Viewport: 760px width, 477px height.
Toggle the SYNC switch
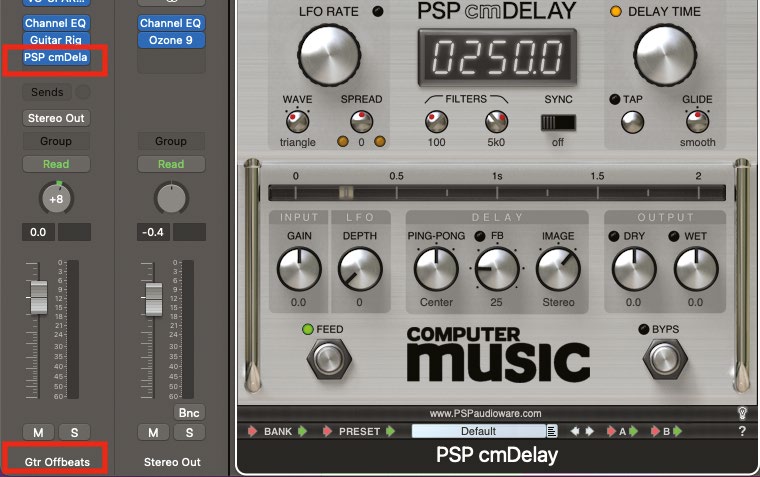[x=558, y=122]
